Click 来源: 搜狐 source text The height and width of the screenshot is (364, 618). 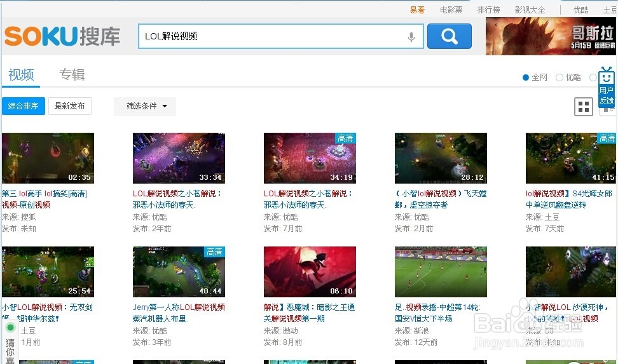[x=18, y=217]
